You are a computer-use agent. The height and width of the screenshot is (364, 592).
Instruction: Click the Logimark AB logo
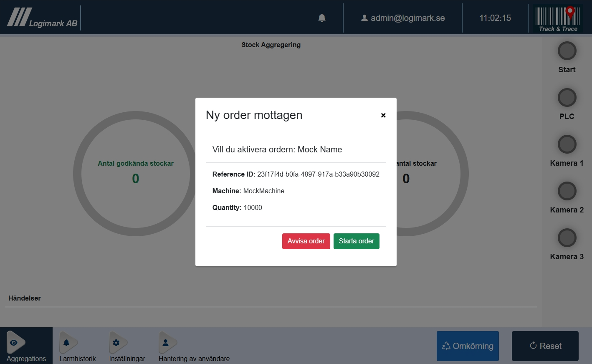[43, 18]
